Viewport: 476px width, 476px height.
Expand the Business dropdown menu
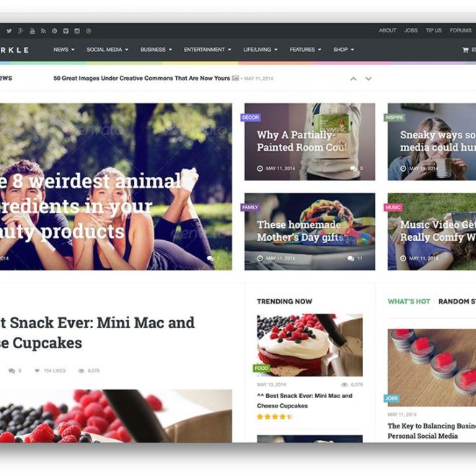[x=156, y=50]
